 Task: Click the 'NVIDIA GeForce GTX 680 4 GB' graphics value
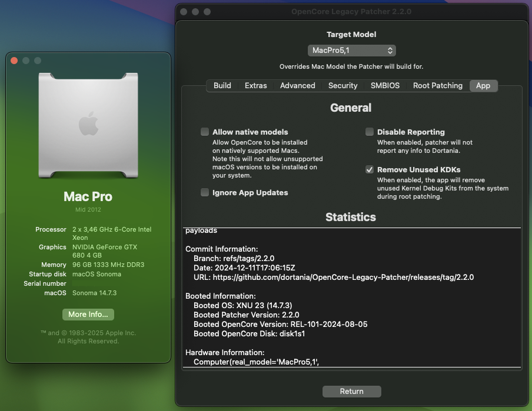tap(105, 251)
